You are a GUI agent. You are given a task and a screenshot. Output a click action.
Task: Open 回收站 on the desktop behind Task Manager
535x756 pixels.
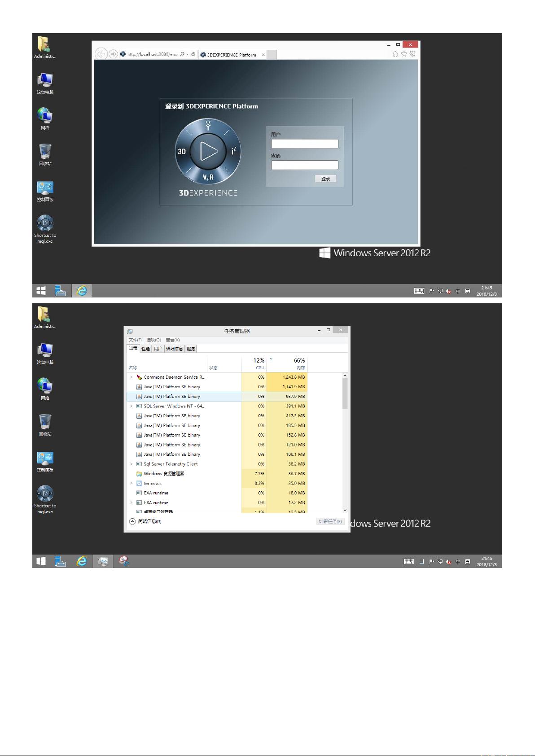pos(45,424)
